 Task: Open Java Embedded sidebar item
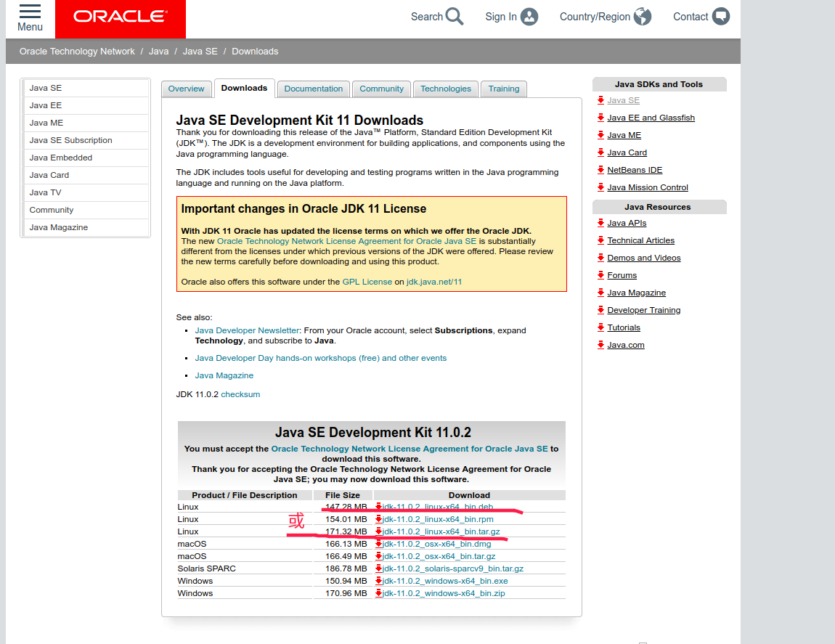coord(86,158)
